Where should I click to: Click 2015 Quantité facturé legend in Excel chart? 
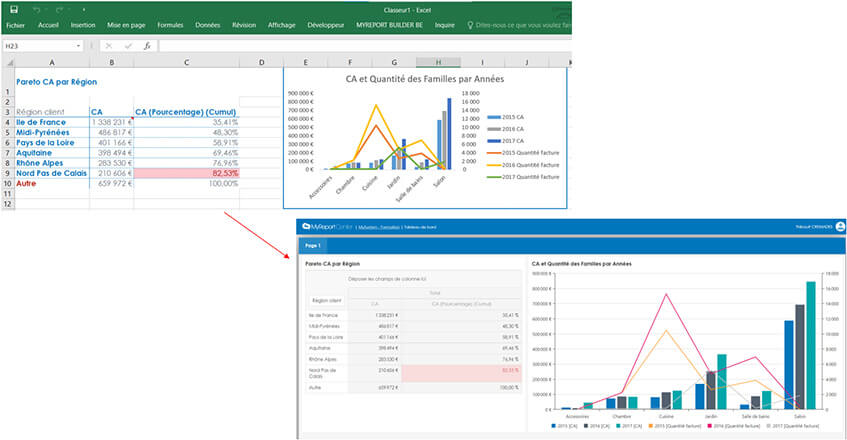523,153
